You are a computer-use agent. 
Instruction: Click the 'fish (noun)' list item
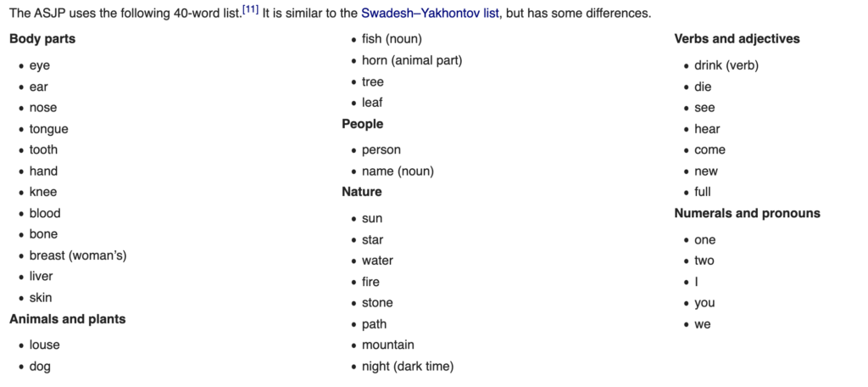392,39
